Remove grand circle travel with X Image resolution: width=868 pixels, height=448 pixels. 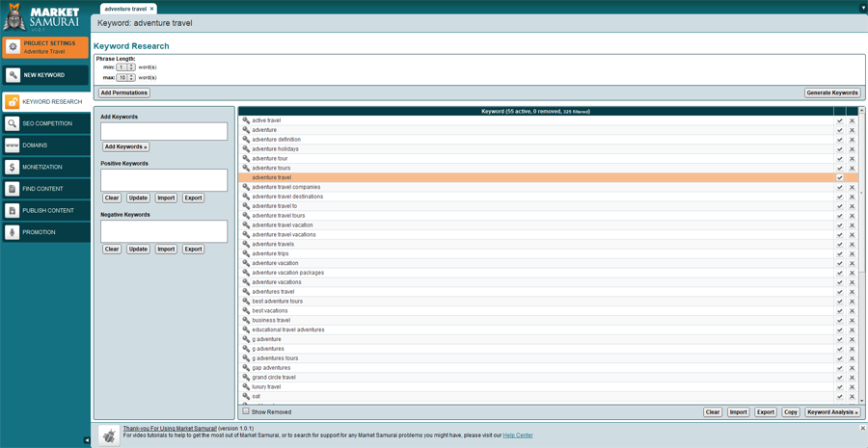pyautogui.click(x=852, y=378)
